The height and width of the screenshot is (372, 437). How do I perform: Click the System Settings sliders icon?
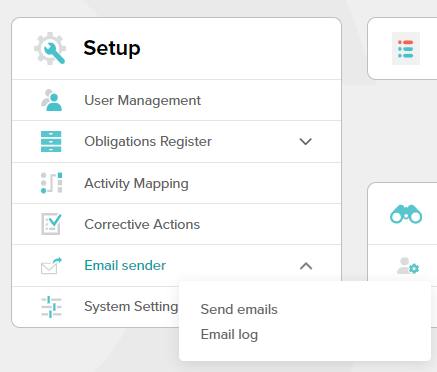click(51, 307)
